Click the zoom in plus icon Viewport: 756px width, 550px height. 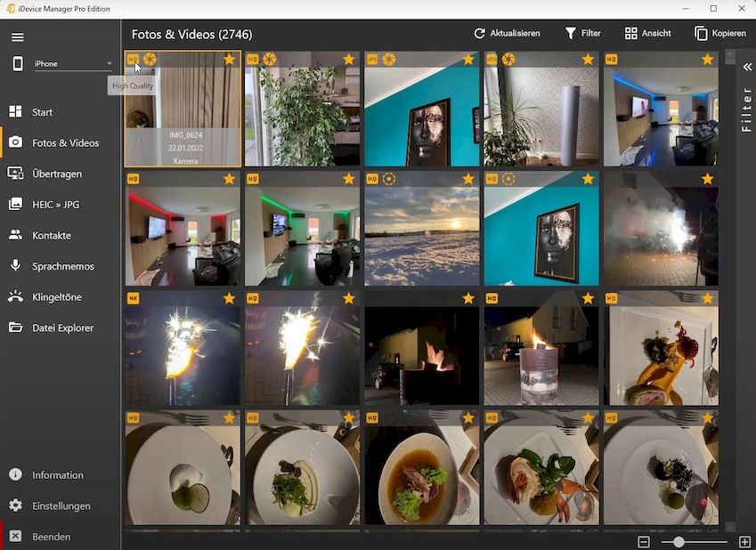[744, 542]
